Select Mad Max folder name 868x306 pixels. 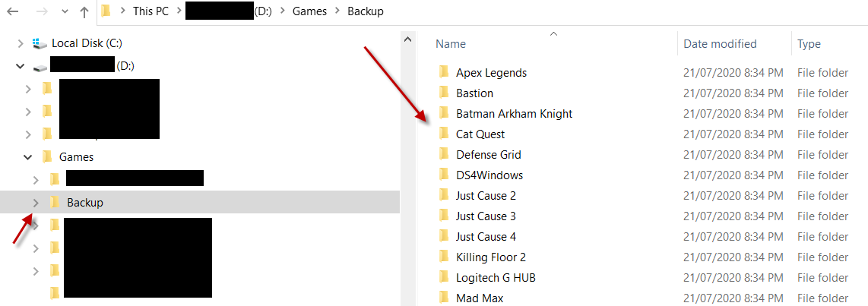480,298
